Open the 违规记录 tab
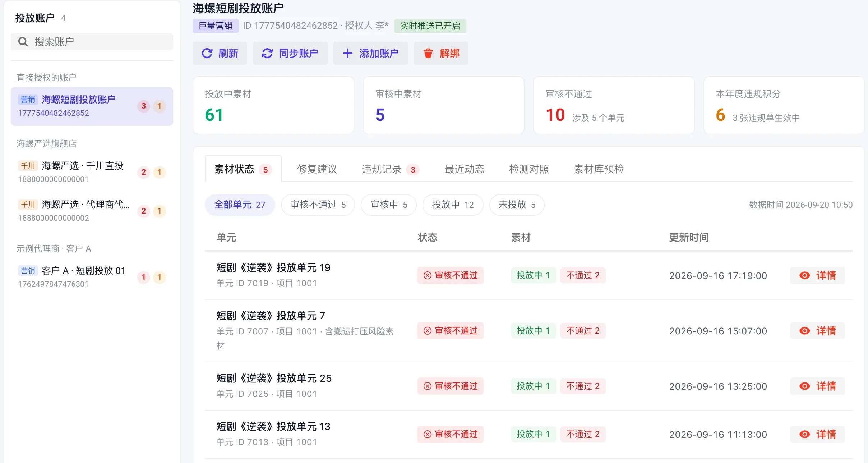Image resolution: width=868 pixels, height=463 pixels. coord(391,169)
